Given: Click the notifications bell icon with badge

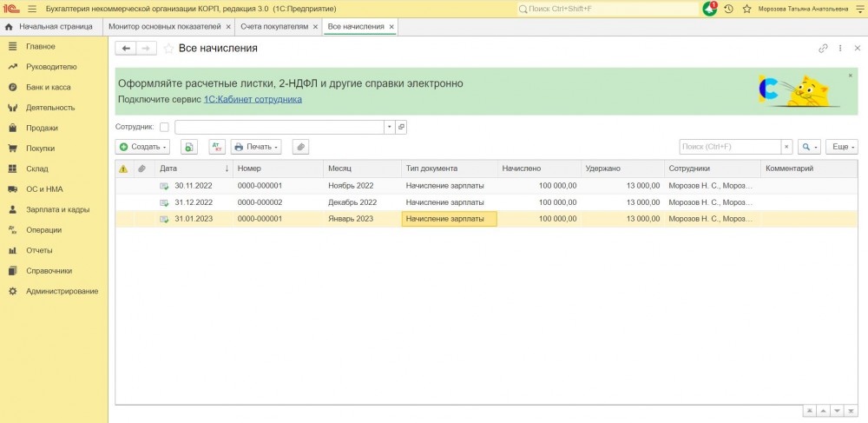Looking at the screenshot, I should pyautogui.click(x=710, y=9).
